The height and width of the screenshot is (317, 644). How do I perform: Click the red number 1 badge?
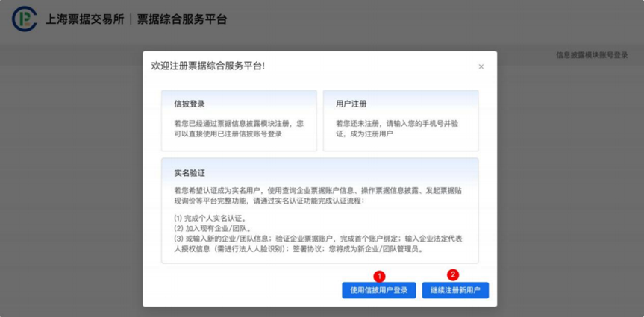point(378,275)
